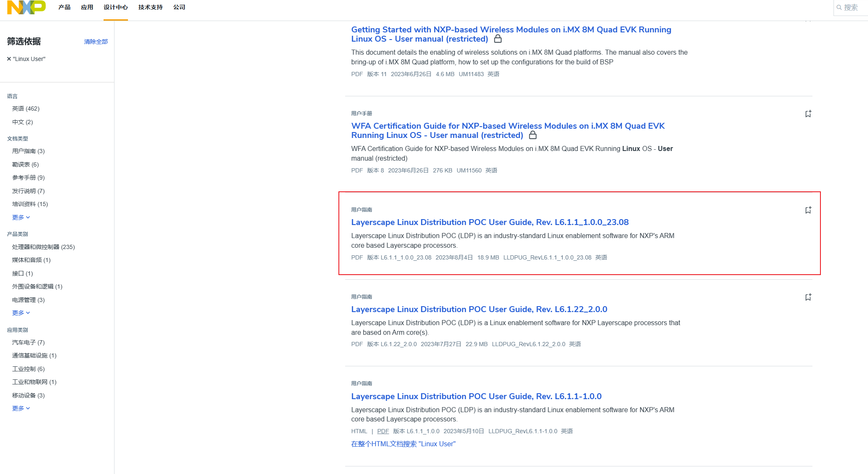Open the 产品 menu
This screenshot has width=868, height=474.
click(64, 7)
